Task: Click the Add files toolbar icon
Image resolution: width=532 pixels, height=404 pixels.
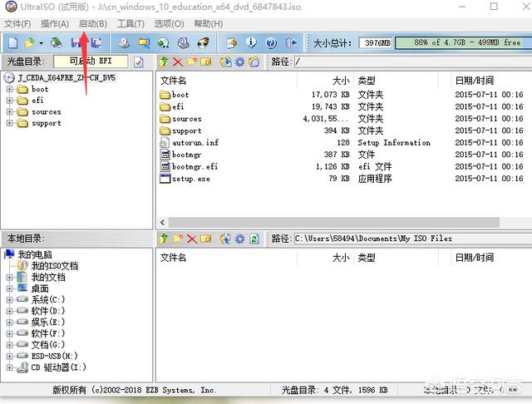Action: point(232,42)
